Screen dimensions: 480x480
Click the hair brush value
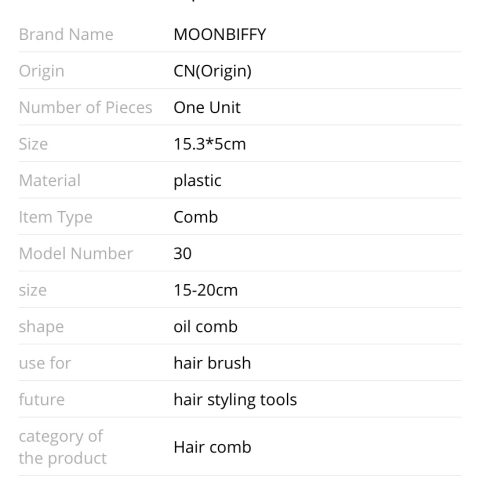coord(212,363)
